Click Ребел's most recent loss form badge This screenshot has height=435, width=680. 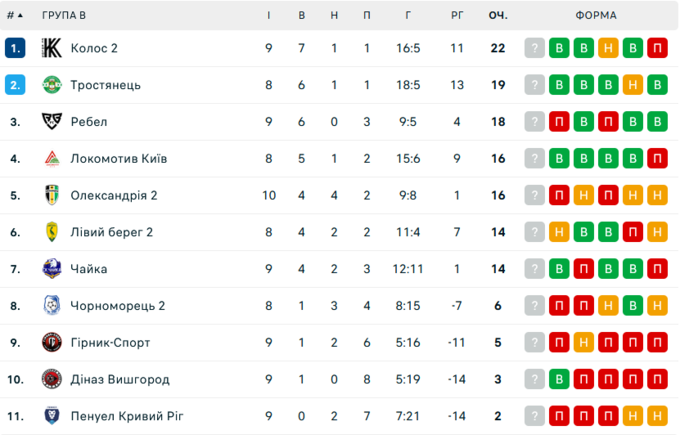tap(560, 122)
